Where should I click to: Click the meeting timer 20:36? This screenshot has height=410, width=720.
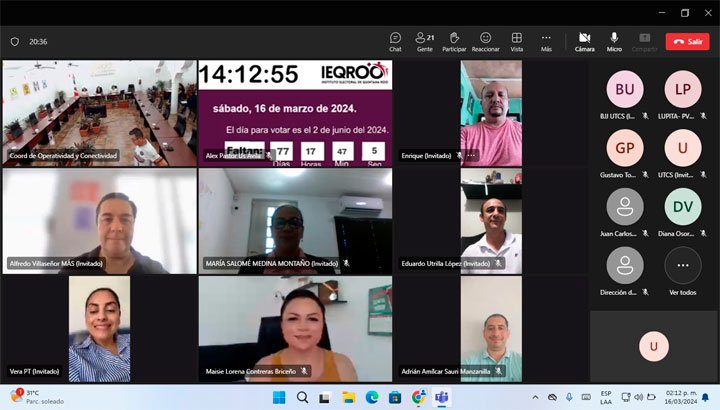tap(38, 42)
